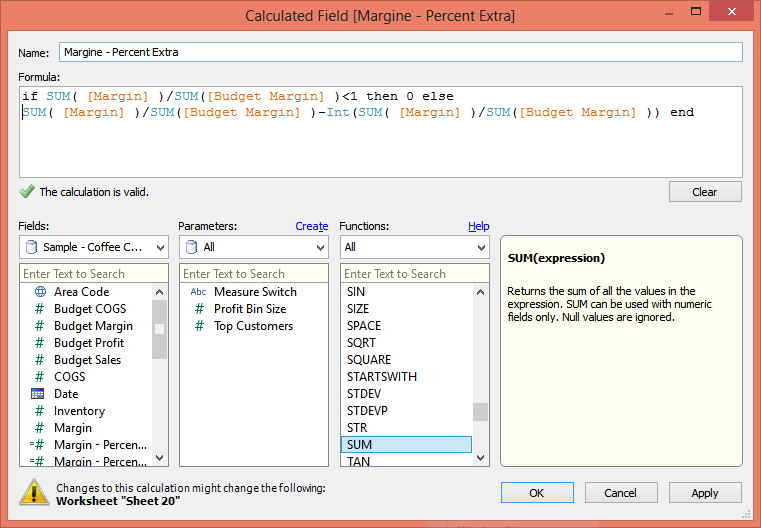The height and width of the screenshot is (528, 761).
Task: Click the Area Code globe icon
Action: (x=40, y=292)
